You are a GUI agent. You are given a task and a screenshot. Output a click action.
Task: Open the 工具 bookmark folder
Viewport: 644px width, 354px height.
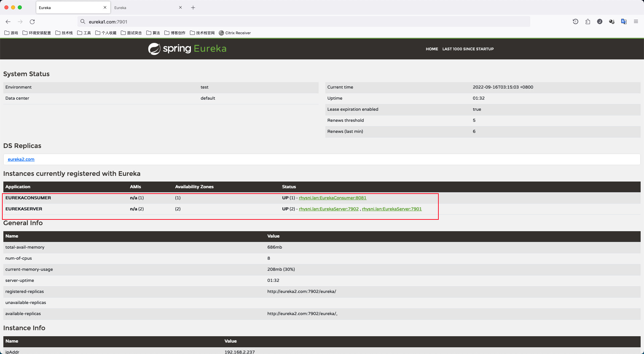tap(84, 33)
